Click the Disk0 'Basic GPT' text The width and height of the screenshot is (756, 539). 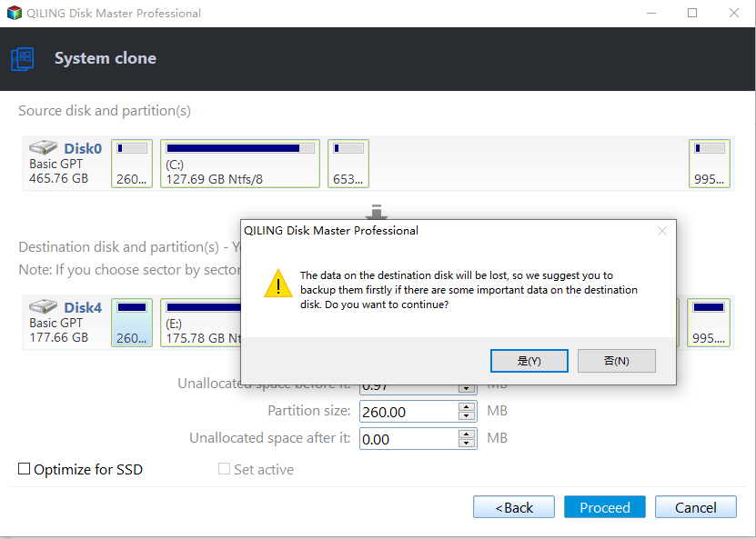click(x=55, y=164)
